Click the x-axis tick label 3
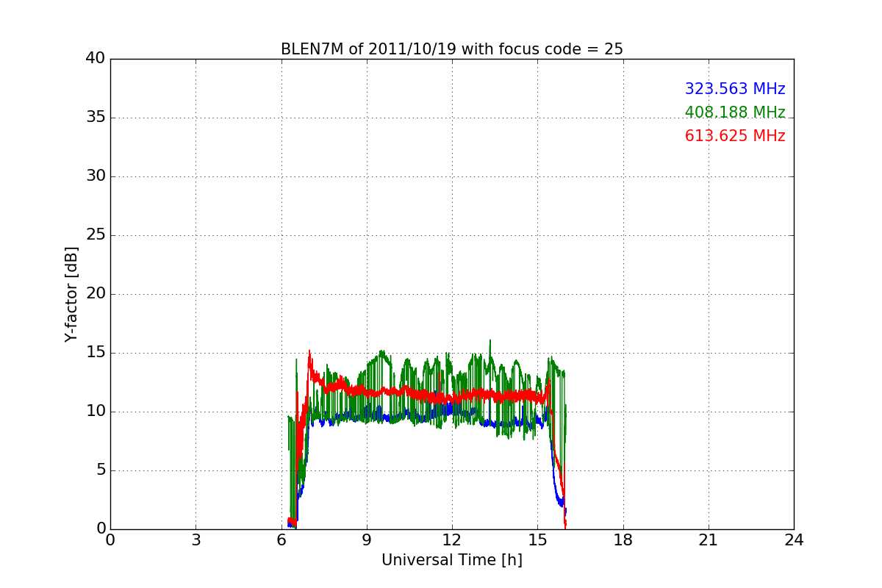 tap(196, 540)
